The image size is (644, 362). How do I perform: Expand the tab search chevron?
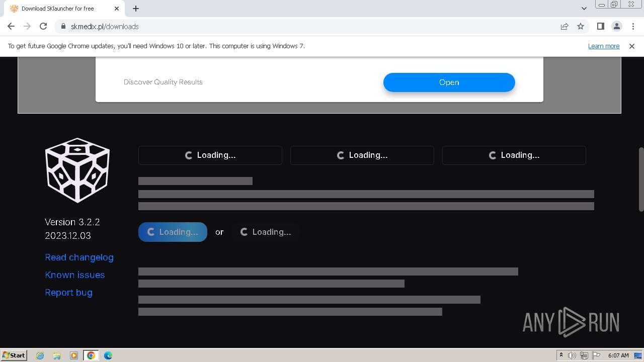(584, 9)
